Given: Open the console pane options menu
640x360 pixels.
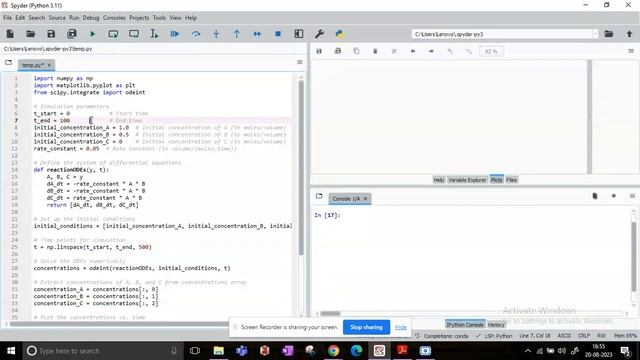Looking at the screenshot, I should coord(632,196).
